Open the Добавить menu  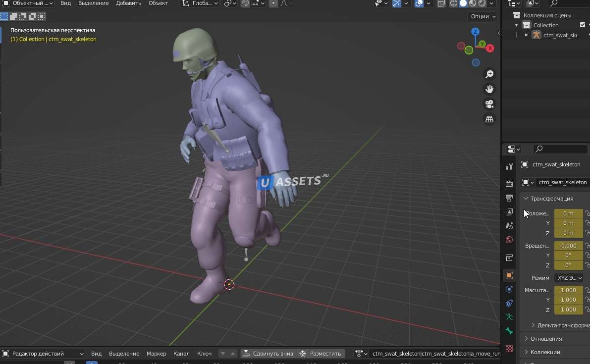[x=128, y=3]
